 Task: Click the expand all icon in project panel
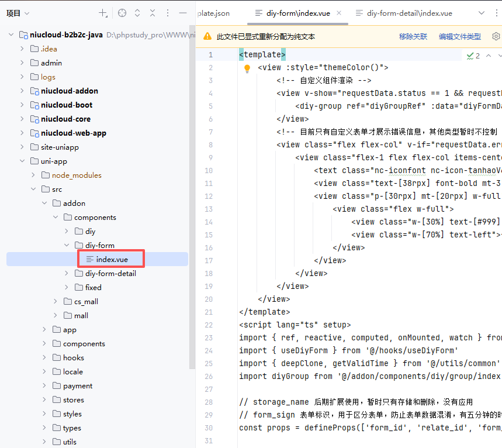137,13
